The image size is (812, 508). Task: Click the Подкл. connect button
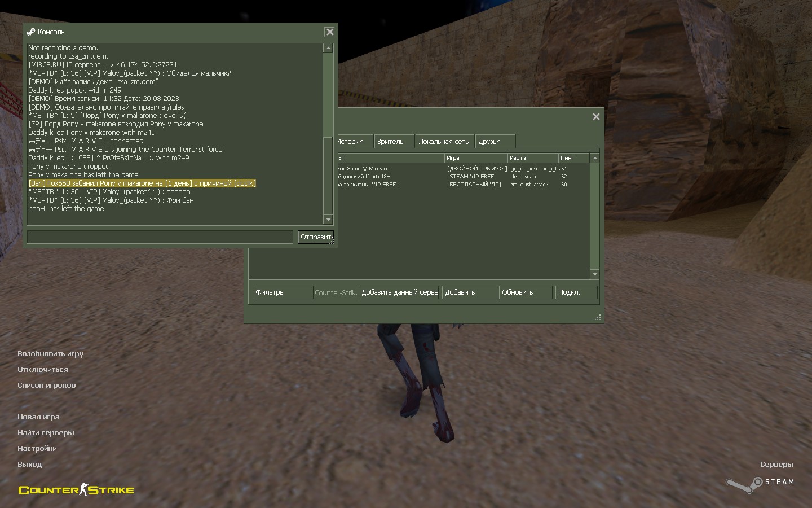[x=576, y=292]
